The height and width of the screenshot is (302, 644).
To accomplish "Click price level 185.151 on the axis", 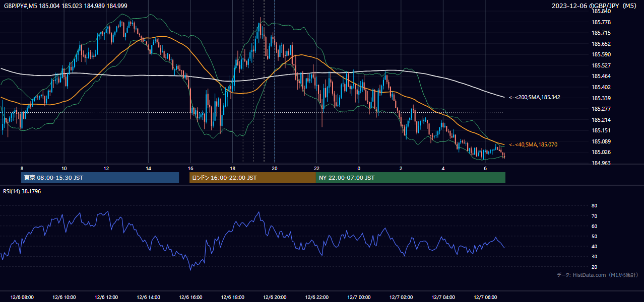I will point(601,130).
